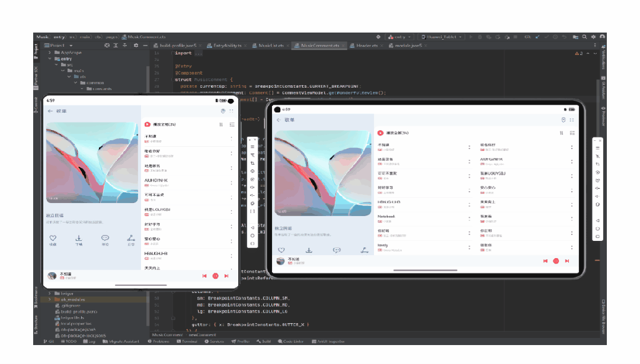
Task: Collapse the src folder in project tree
Action: click(x=56, y=65)
